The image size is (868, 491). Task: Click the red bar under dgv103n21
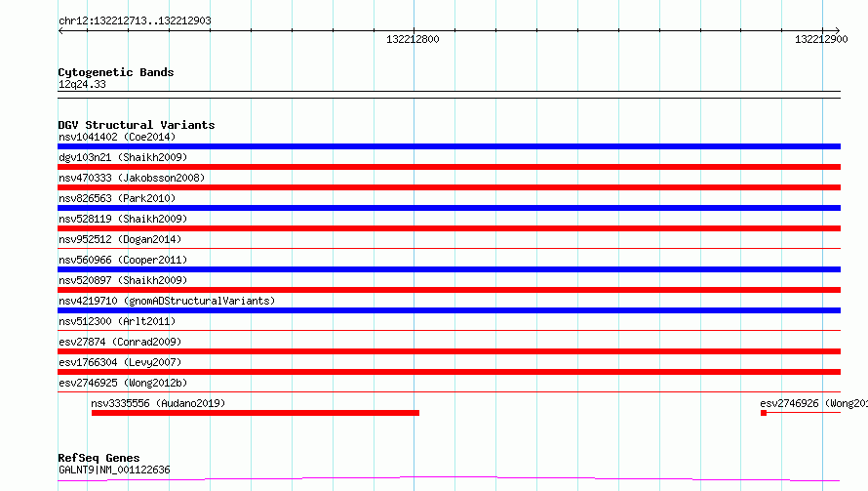[449, 167]
